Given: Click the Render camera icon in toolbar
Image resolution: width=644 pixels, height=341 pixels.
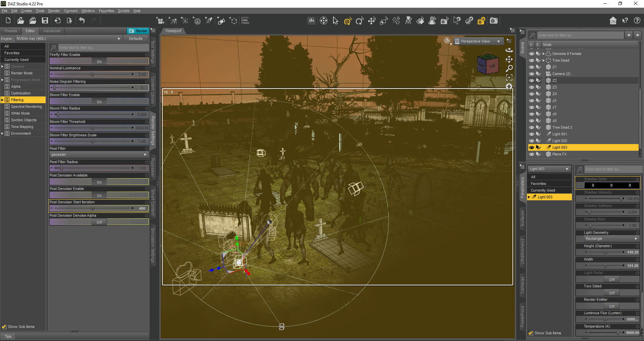Looking at the screenshot, I should 494,21.
